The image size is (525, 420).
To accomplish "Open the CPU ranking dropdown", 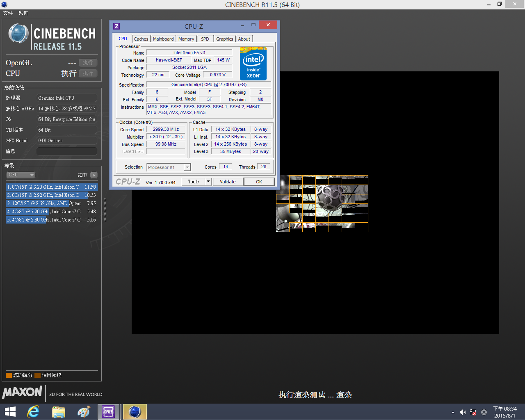I will point(21,175).
